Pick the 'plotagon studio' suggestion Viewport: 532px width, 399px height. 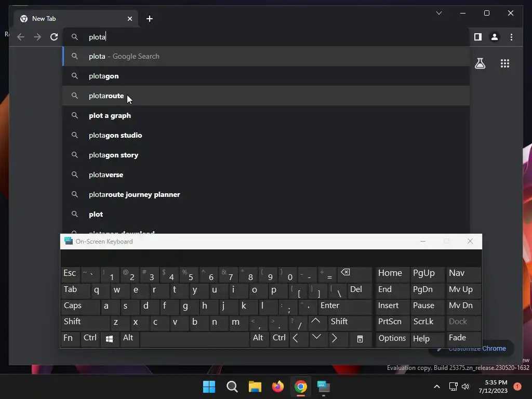click(266, 135)
